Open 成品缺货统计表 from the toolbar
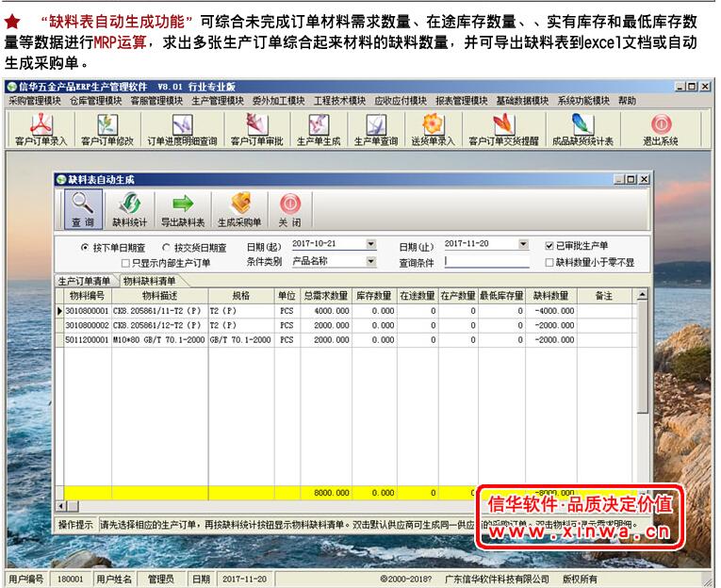Image resolution: width=721 pixels, height=588 pixels. click(x=582, y=128)
